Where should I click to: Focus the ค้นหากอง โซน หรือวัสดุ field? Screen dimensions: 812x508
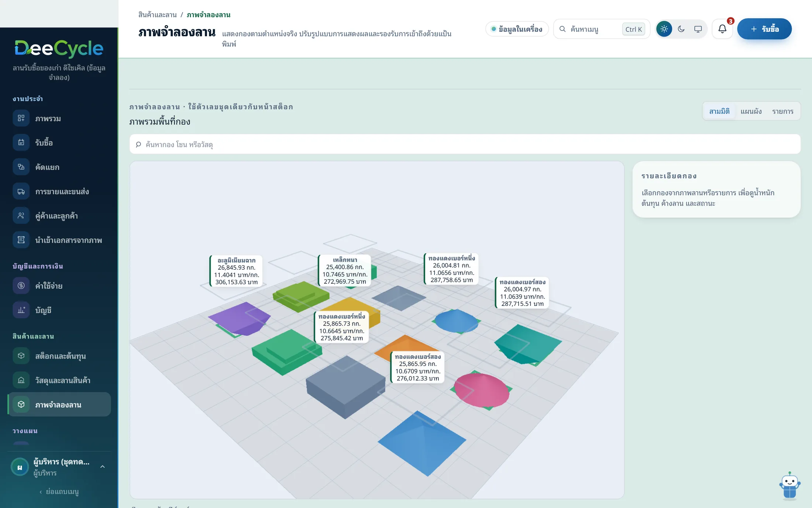click(465, 144)
